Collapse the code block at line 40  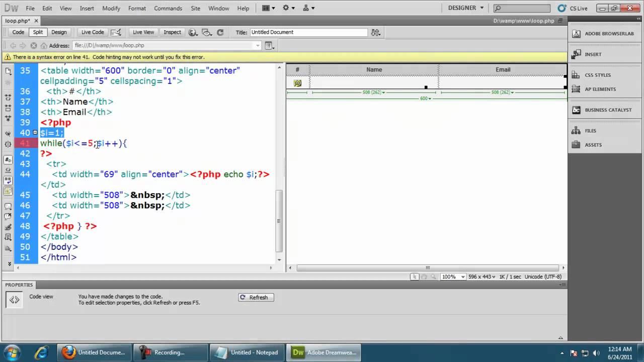click(35, 133)
